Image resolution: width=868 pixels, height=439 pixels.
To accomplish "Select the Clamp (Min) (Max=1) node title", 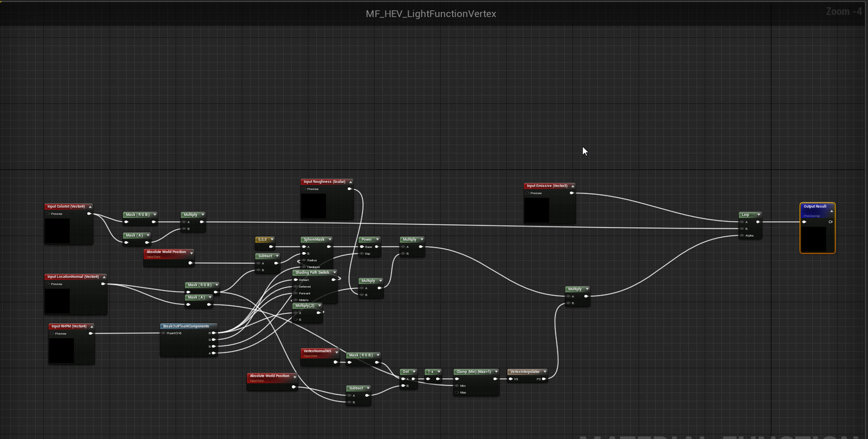I will pos(474,372).
